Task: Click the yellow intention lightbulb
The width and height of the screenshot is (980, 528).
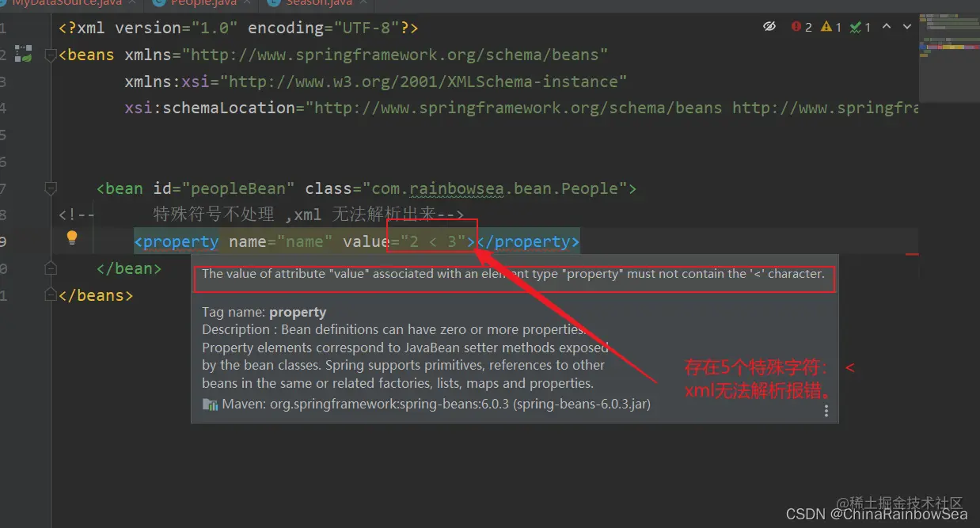Action: pyautogui.click(x=71, y=237)
